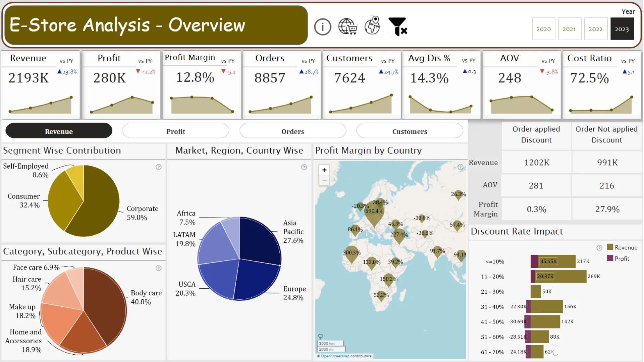This screenshot has width=644, height=362.
Task: Open the globe location pin icon
Action: (x=372, y=25)
